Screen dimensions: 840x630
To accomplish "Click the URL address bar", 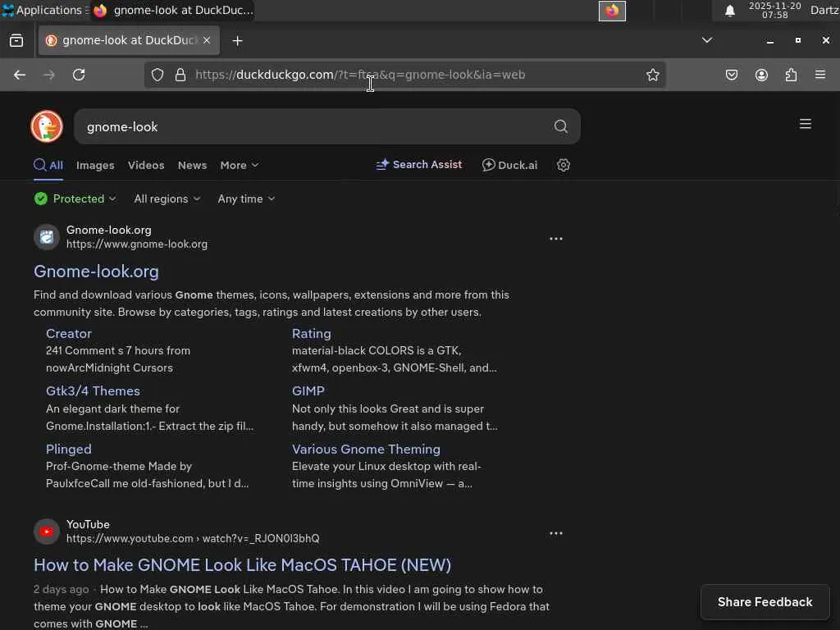I will (x=404, y=75).
